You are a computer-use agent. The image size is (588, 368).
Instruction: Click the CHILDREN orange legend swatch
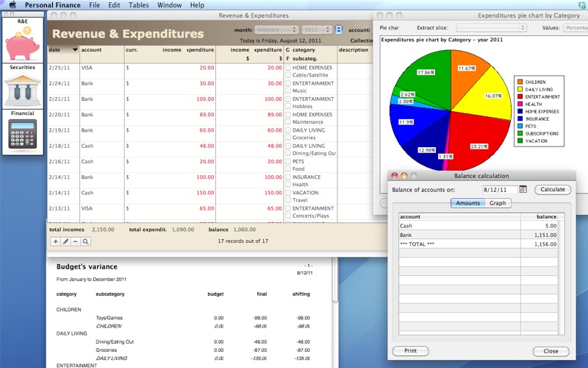pyautogui.click(x=520, y=82)
